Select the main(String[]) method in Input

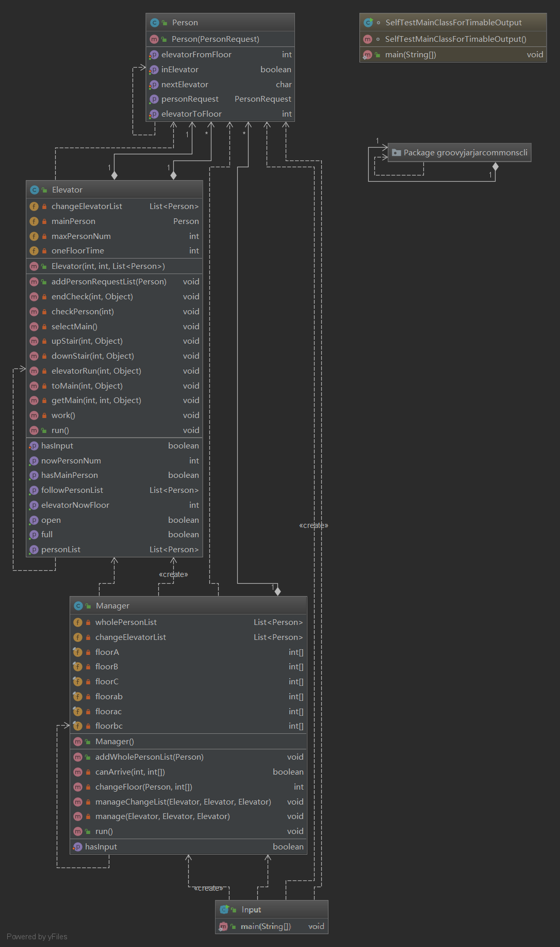266,926
